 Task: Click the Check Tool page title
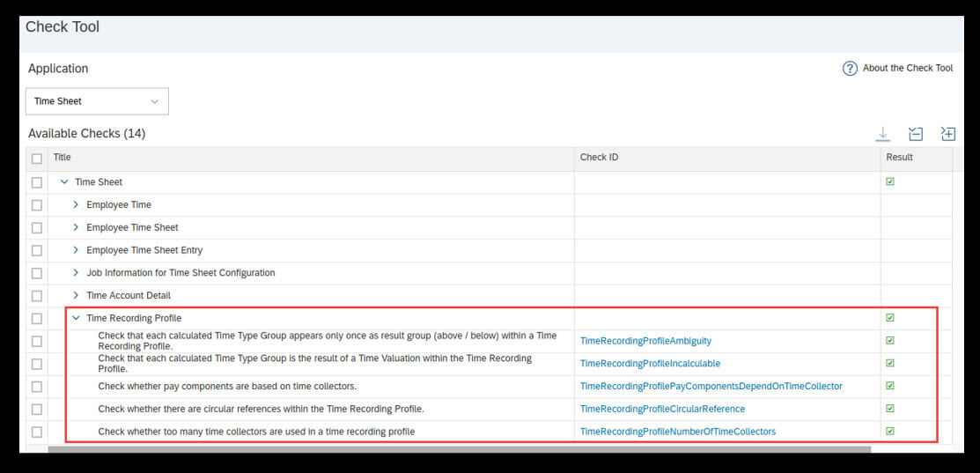(x=63, y=27)
